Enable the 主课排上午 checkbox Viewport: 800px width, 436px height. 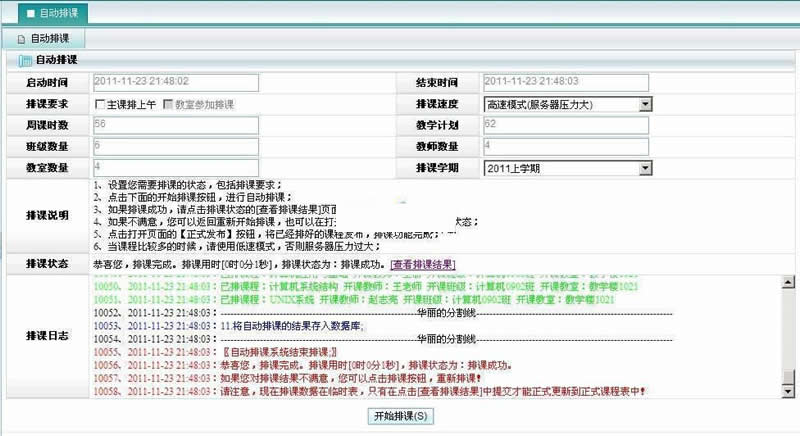(x=100, y=104)
